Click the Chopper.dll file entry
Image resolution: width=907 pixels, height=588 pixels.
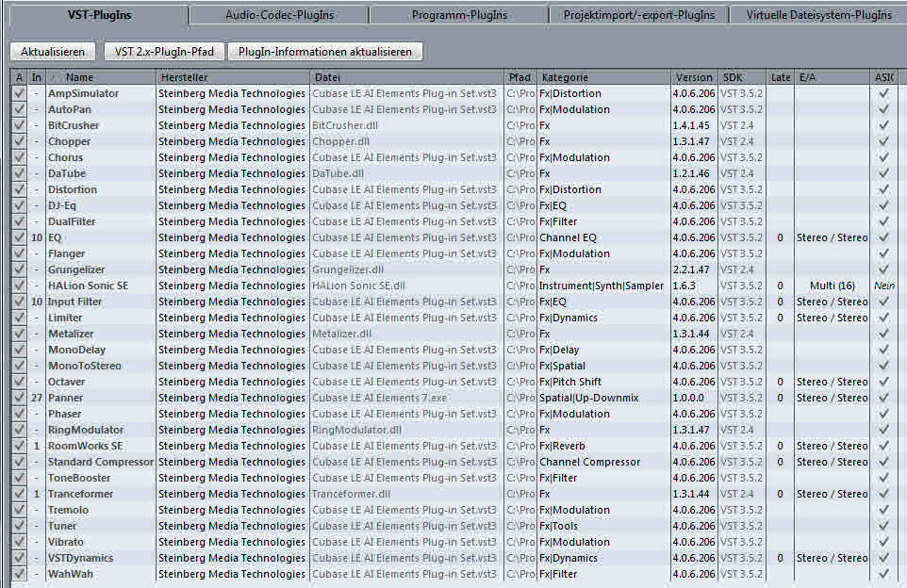(340, 141)
